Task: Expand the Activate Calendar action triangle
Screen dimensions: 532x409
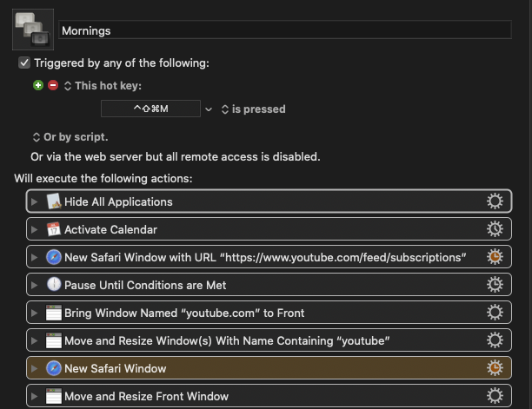Action: [34, 229]
